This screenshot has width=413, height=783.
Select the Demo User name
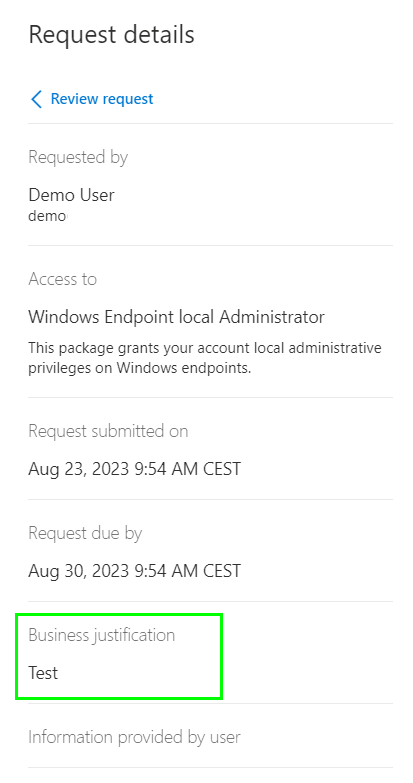coord(71,195)
